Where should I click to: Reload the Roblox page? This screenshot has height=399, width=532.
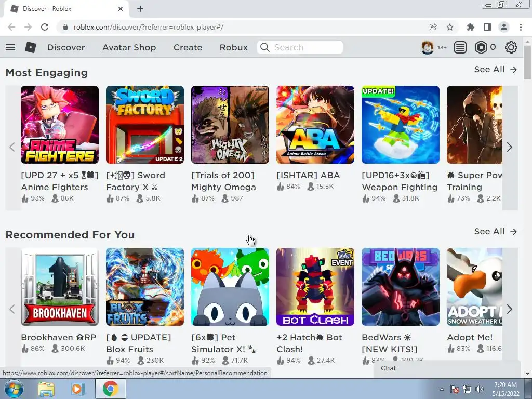click(x=45, y=27)
